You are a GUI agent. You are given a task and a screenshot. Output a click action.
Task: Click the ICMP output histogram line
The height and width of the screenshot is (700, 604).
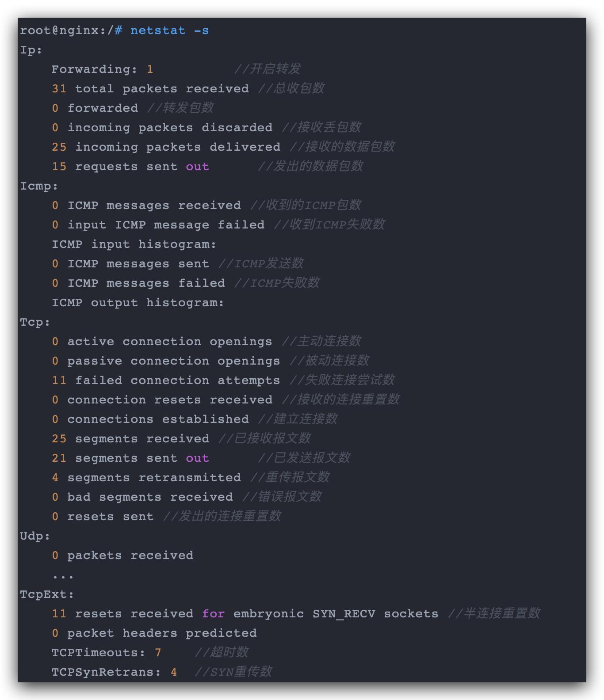[138, 303]
